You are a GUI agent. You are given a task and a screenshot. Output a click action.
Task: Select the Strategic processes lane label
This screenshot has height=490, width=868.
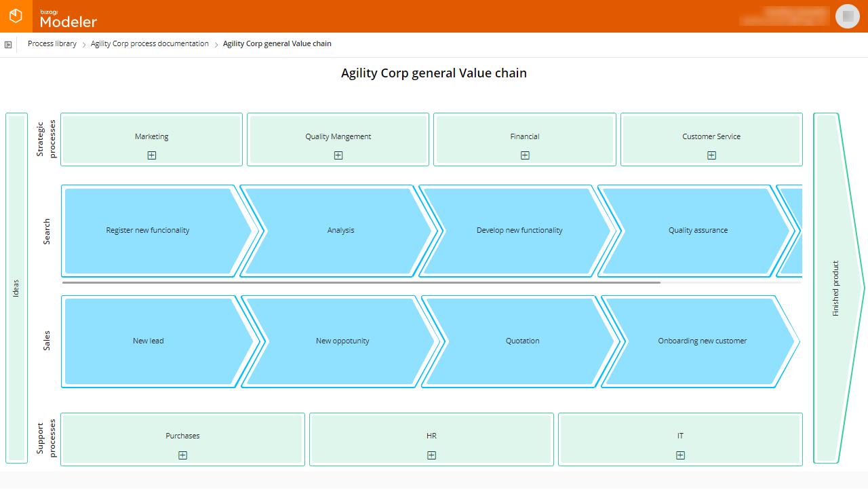pyautogui.click(x=46, y=139)
